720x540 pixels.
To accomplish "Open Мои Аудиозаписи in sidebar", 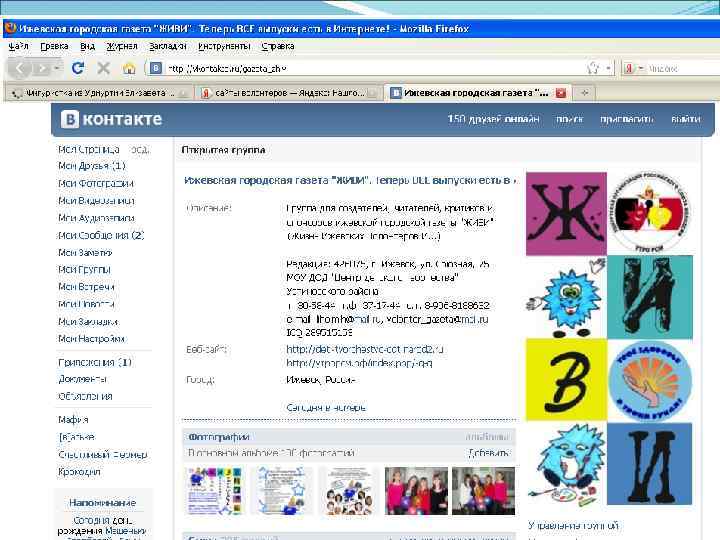I will tap(96, 218).
